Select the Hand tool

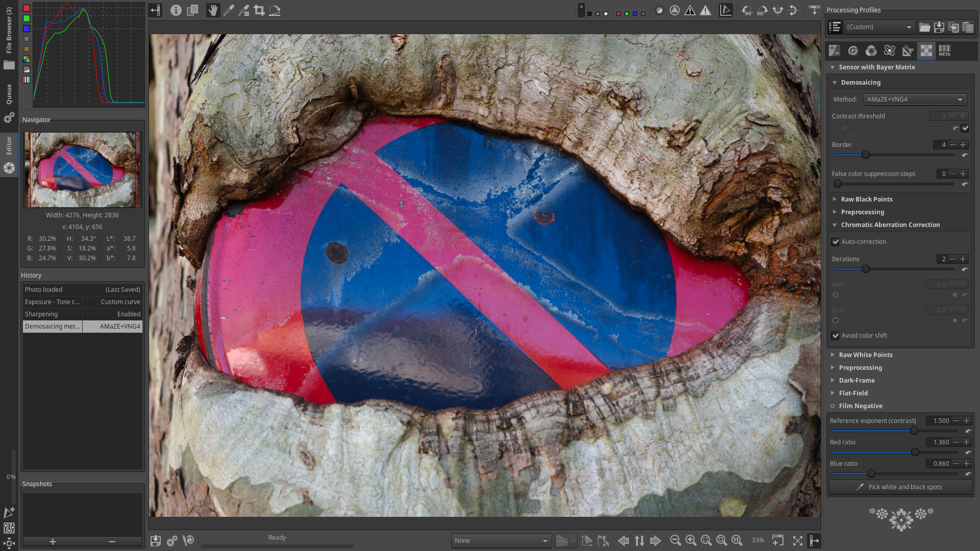(x=213, y=10)
